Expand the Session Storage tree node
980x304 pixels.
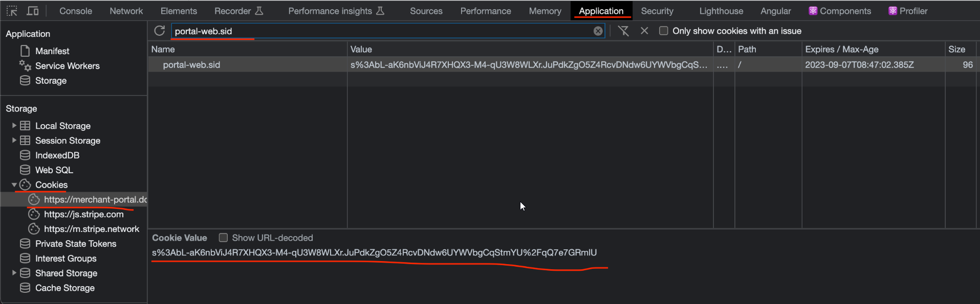pos(14,141)
